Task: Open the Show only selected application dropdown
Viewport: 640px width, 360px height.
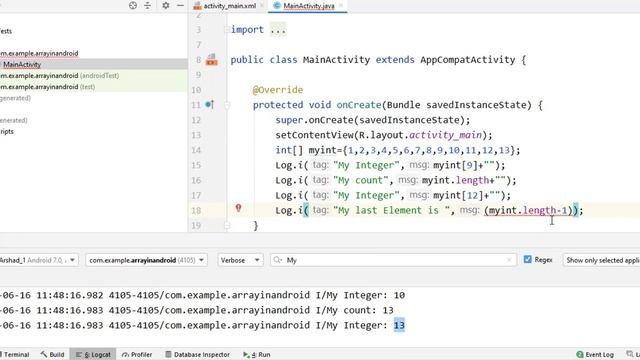Action: point(601,260)
